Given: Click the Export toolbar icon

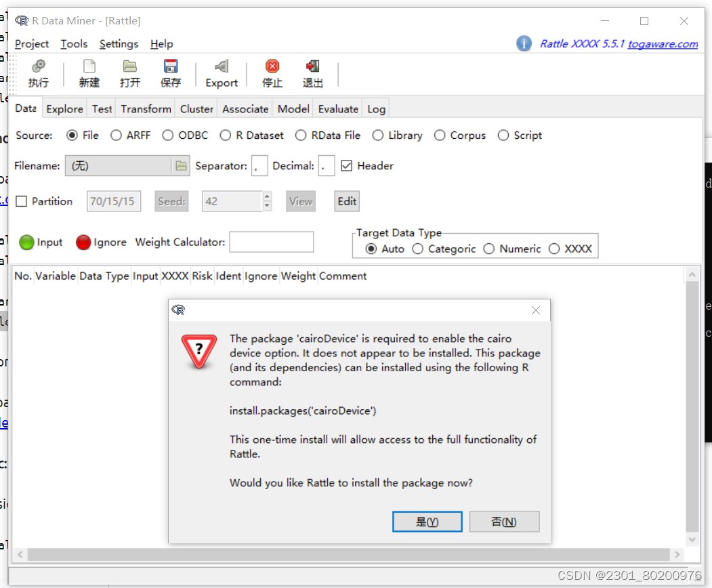Looking at the screenshot, I should [222, 66].
